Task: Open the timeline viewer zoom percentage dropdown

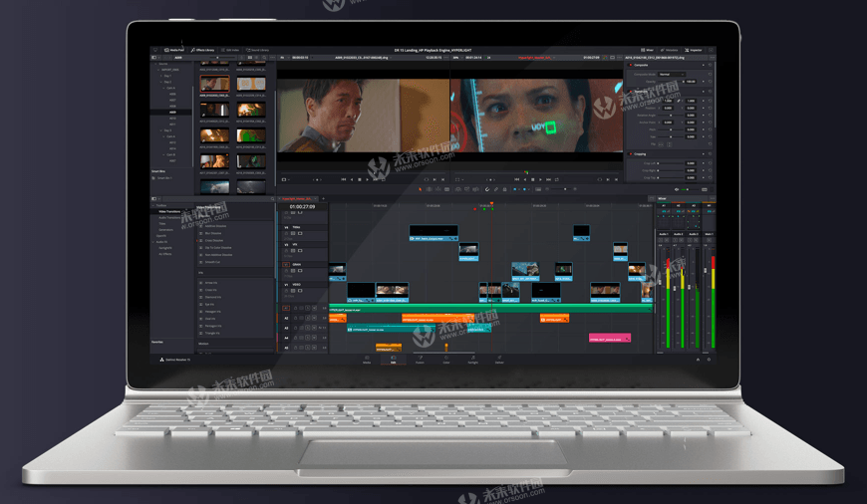Action: point(456,58)
